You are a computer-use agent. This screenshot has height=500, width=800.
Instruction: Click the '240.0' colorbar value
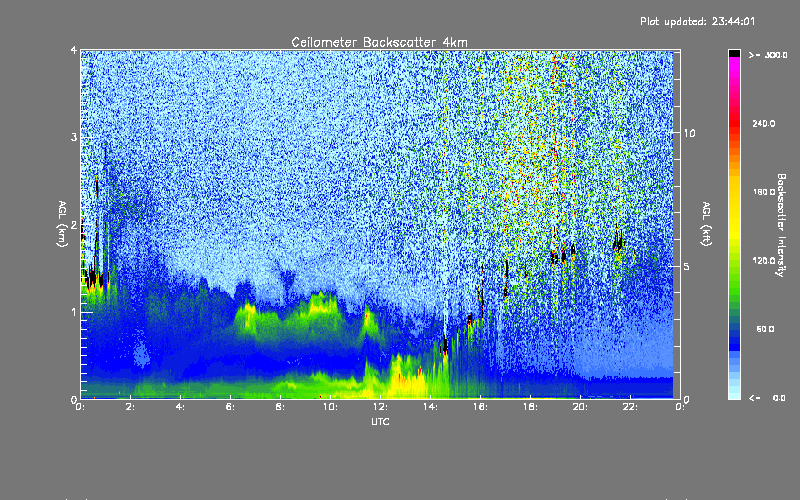coord(764,124)
